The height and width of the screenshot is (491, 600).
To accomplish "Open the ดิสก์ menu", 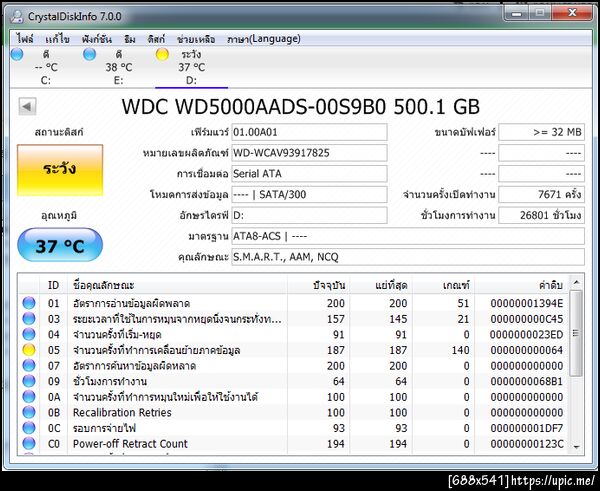I will [x=156, y=39].
